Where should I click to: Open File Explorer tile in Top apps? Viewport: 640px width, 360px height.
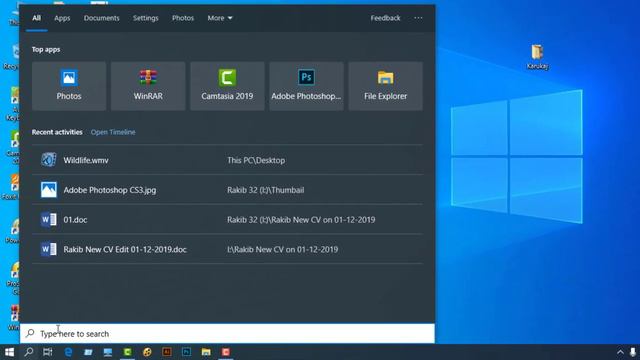(x=386, y=86)
